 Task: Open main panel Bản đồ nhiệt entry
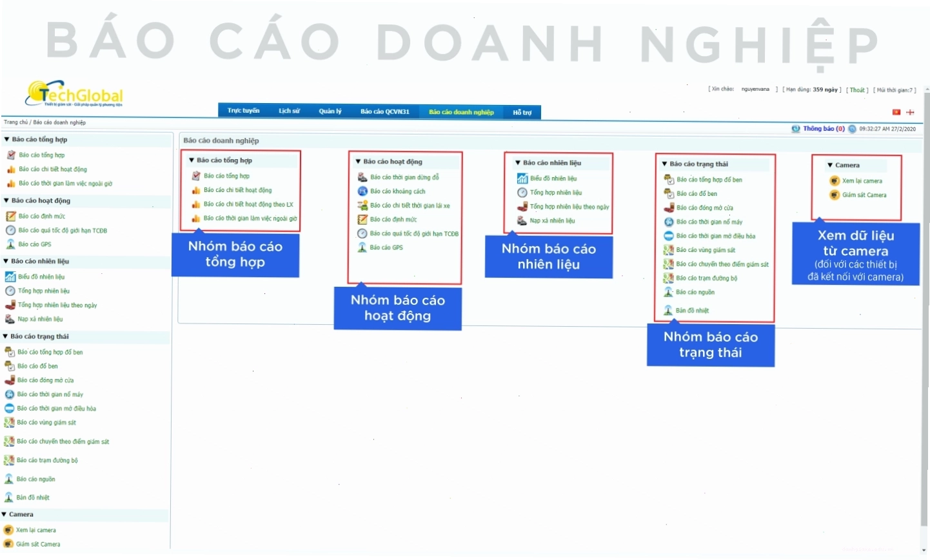point(692,311)
